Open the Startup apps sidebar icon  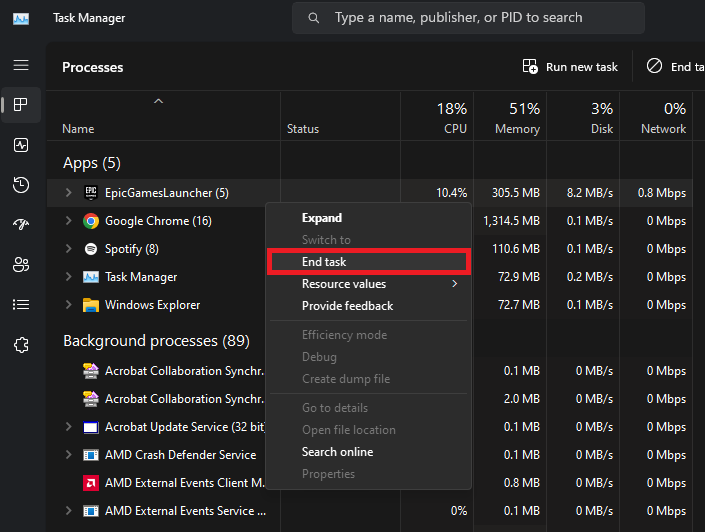click(21, 224)
